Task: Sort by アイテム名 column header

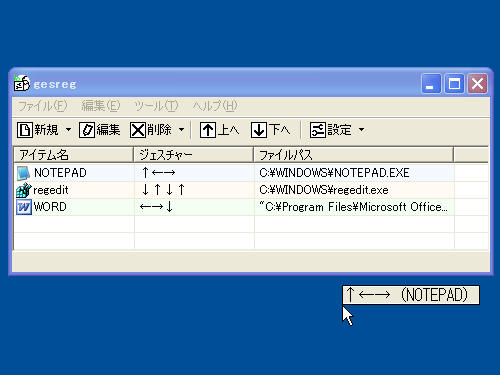Action: click(74, 155)
